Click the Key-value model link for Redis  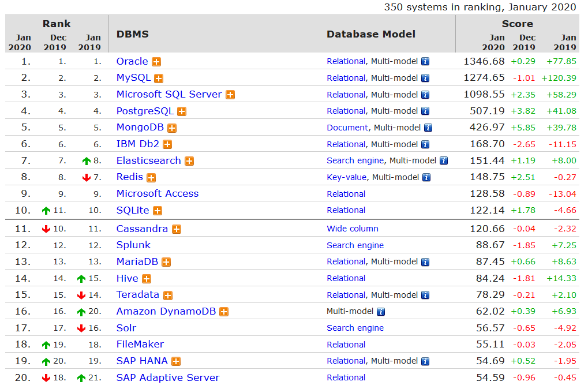[x=347, y=177]
